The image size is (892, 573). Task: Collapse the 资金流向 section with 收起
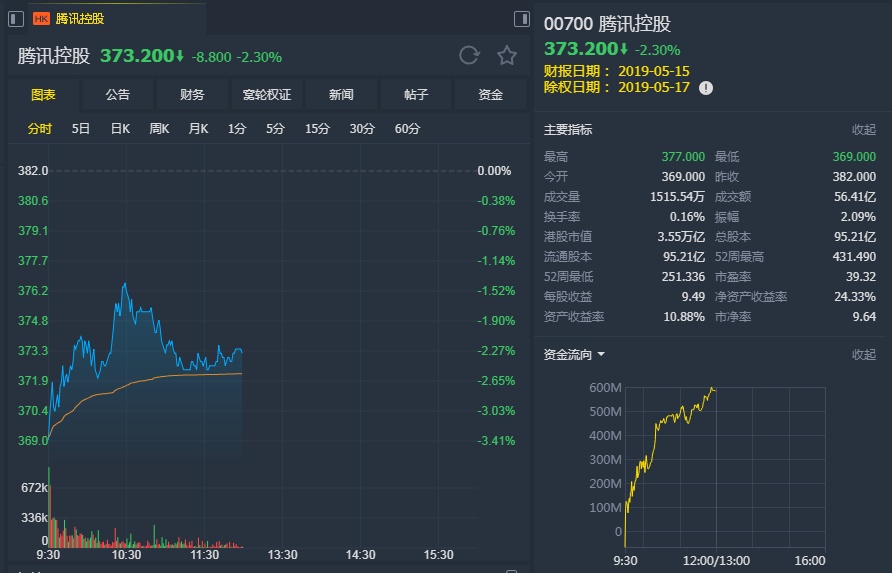click(863, 355)
